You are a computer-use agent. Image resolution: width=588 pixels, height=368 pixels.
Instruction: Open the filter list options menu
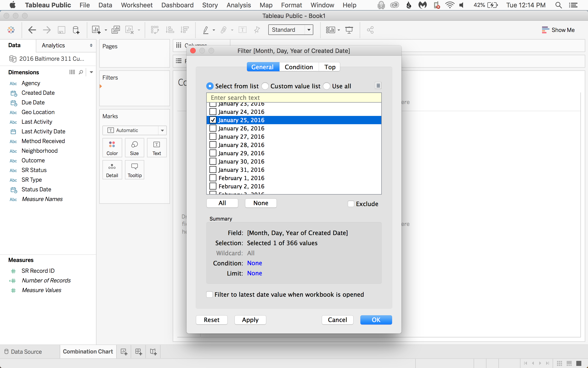(378, 85)
